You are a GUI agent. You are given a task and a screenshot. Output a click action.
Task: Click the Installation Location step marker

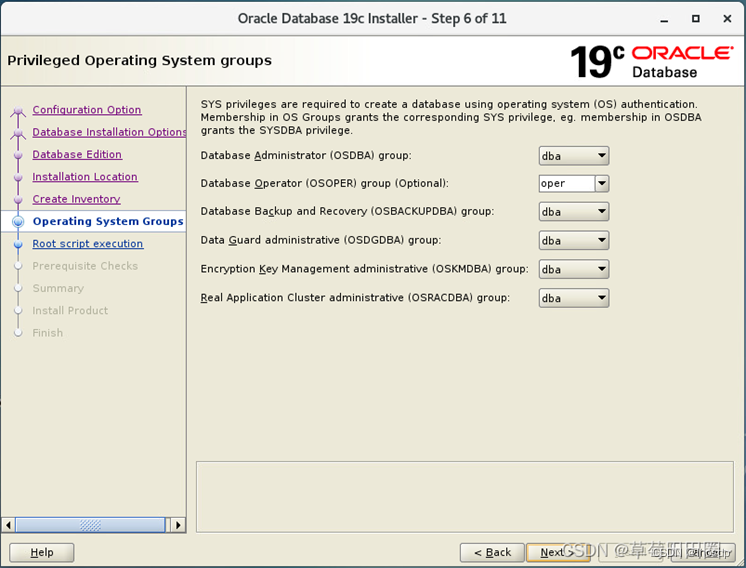[x=18, y=177]
